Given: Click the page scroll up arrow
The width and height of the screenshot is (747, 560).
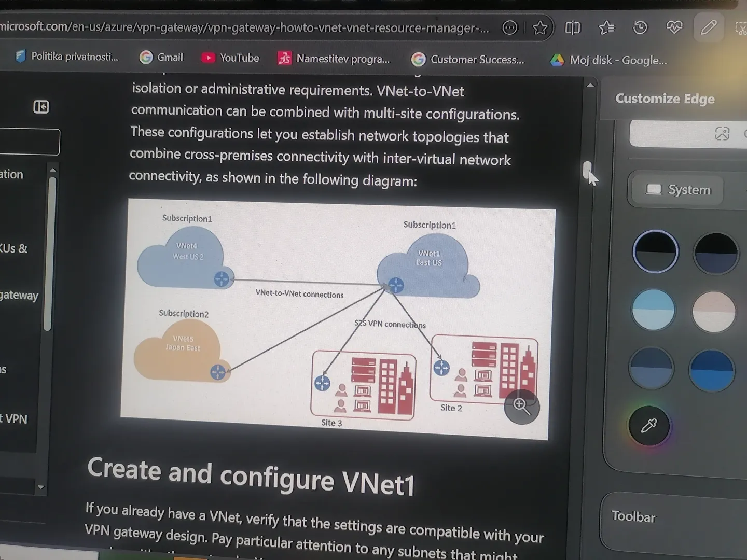Looking at the screenshot, I should click(590, 85).
